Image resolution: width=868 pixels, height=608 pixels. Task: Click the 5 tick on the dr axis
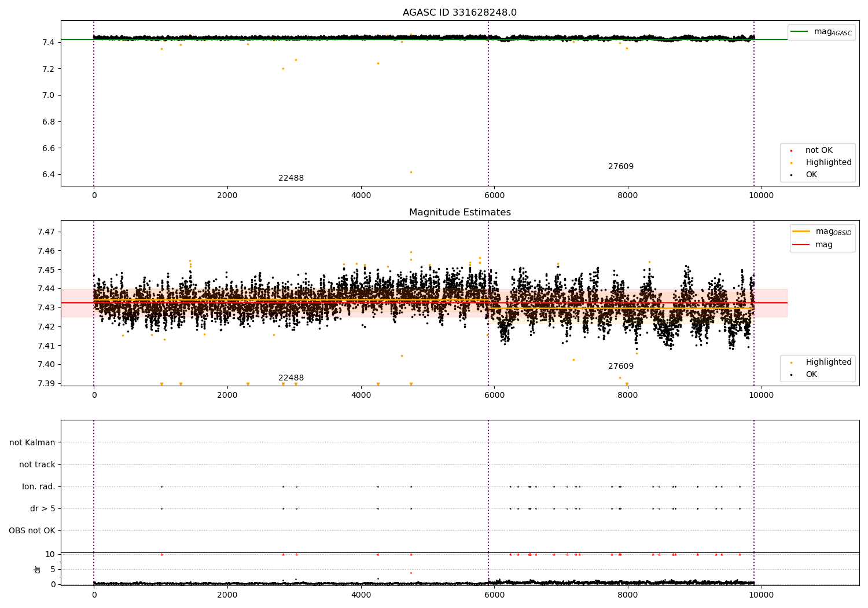coord(53,570)
